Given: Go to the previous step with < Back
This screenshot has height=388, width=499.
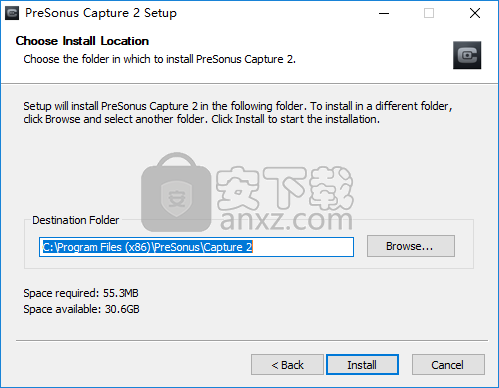Looking at the screenshot, I should coord(287,365).
